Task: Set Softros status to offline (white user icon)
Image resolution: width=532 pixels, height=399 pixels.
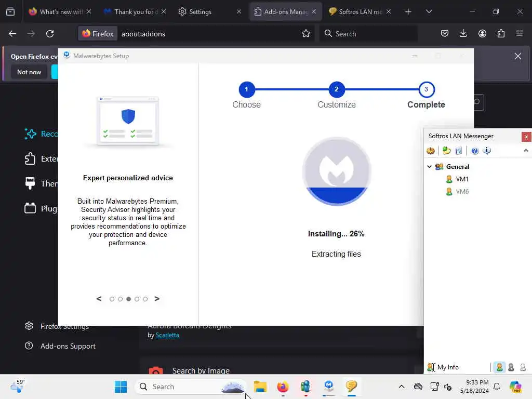Action: (x=523, y=367)
